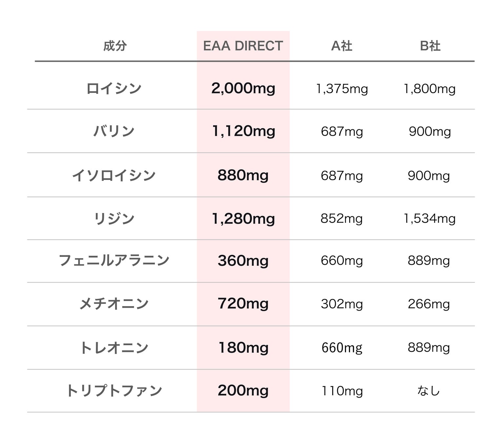
Task: Select the フェニルアラニン row label
Action: pos(114,261)
